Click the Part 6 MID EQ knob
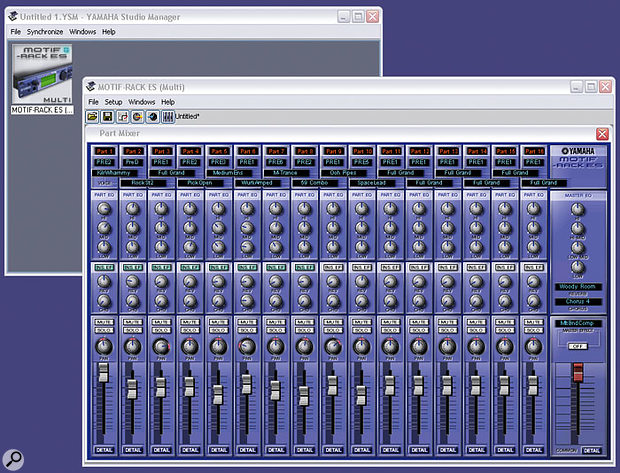 click(247, 227)
